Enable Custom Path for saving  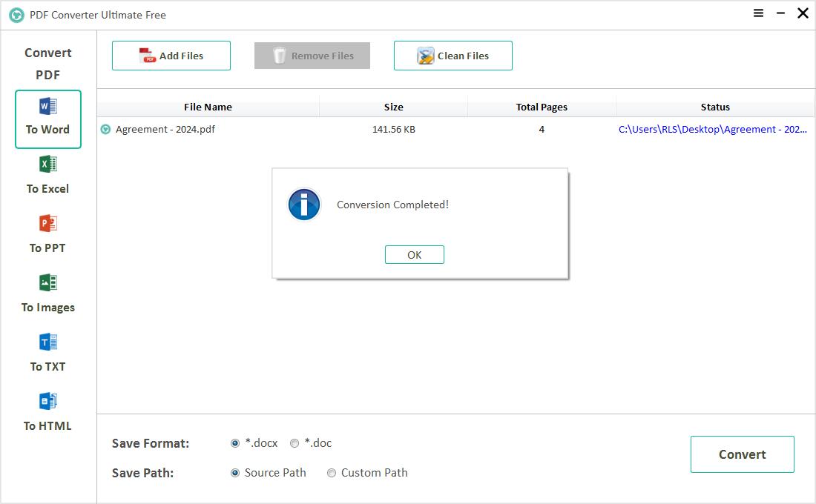pyautogui.click(x=332, y=472)
